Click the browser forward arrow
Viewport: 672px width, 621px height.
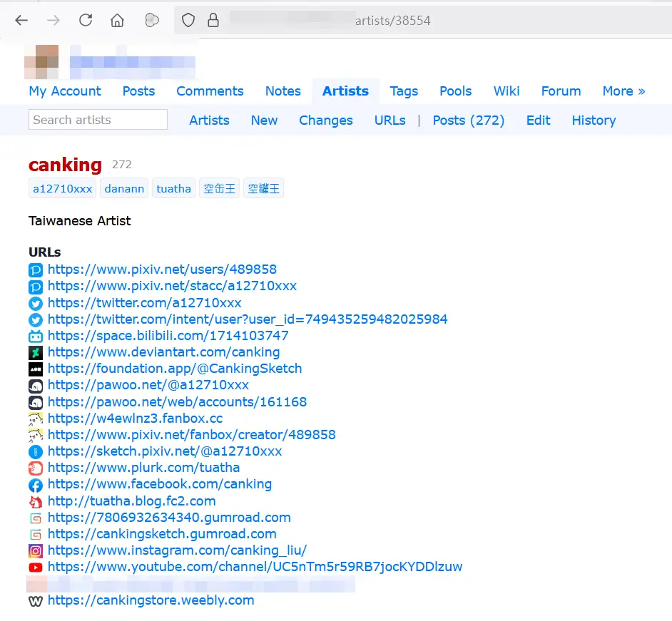53,20
